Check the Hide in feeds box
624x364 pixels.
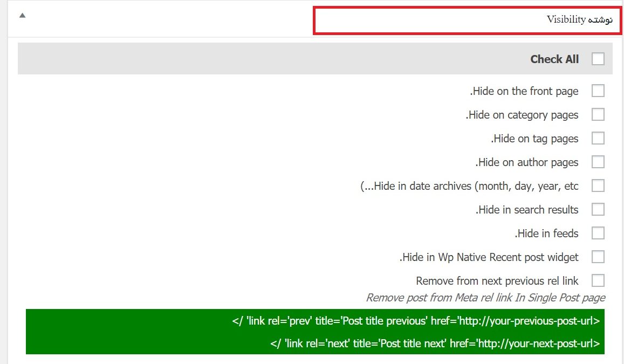(x=598, y=233)
